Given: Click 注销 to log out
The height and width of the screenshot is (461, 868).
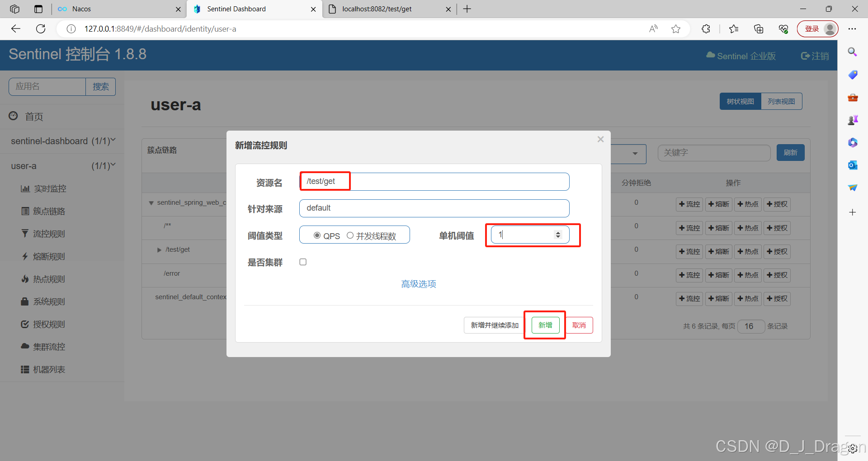Looking at the screenshot, I should pos(815,56).
